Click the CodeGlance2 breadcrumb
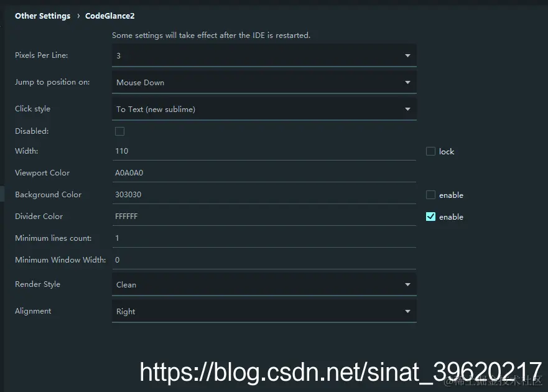The width and height of the screenshot is (548, 392). (x=109, y=16)
